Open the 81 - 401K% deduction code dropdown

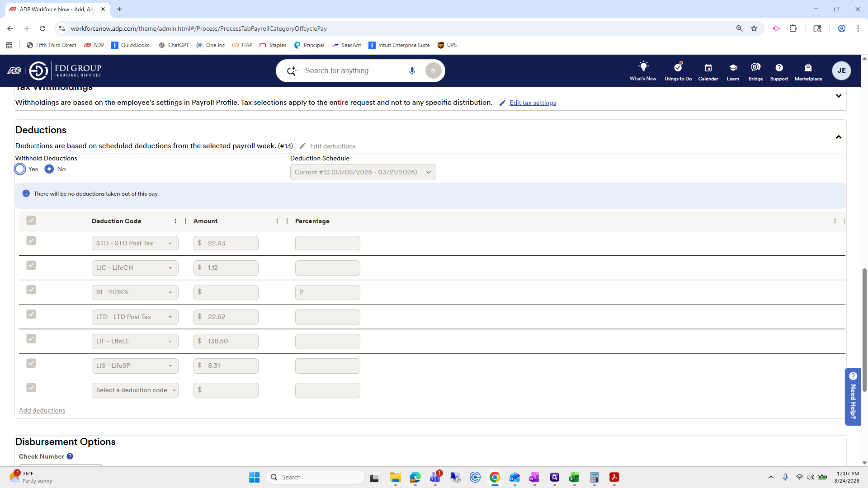135,292
